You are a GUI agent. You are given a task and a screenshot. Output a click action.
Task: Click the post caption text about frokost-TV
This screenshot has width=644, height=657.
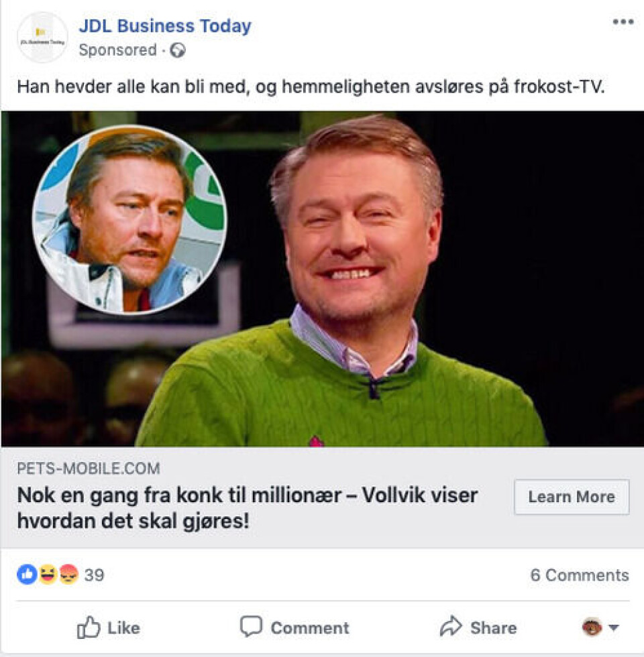(x=311, y=87)
